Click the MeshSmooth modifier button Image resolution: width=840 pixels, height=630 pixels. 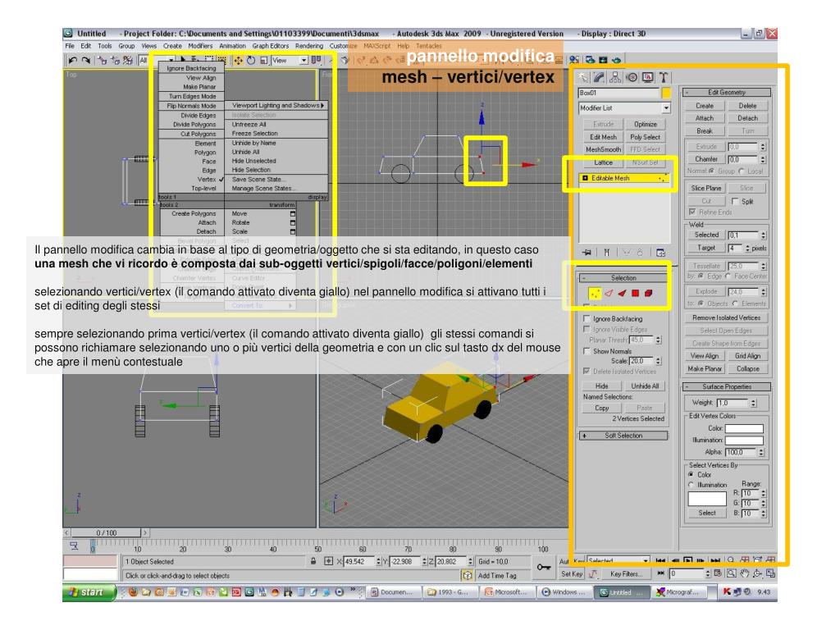click(603, 149)
